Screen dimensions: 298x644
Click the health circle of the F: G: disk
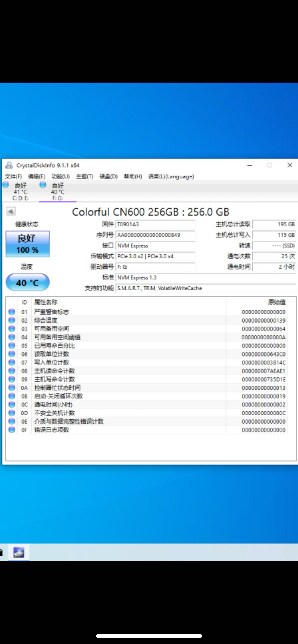point(43,185)
